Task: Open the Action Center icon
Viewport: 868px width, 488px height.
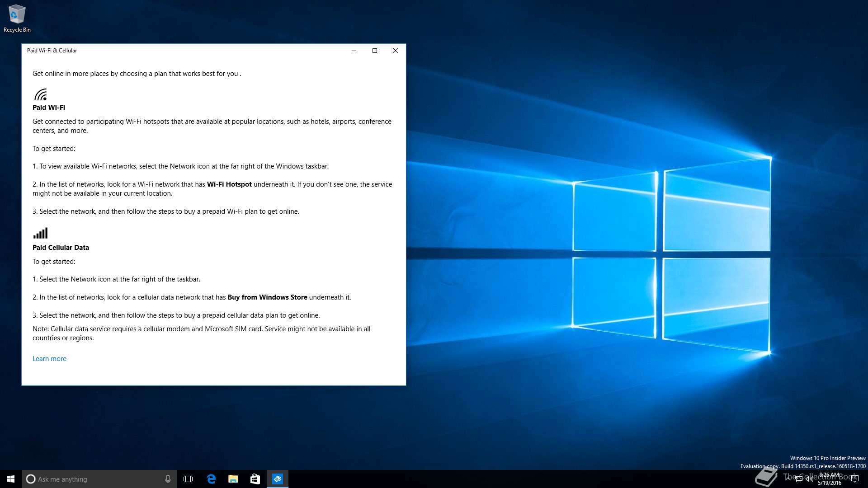Action: (854, 479)
